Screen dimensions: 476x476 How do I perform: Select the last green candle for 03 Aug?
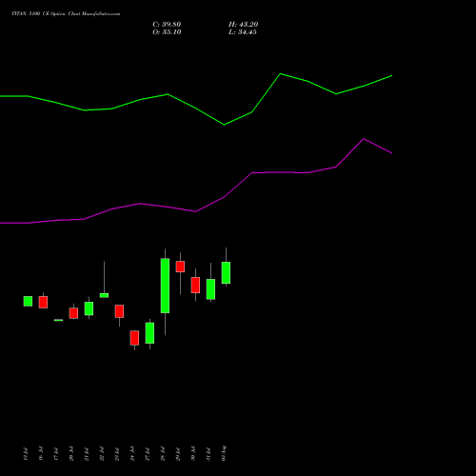226,272
